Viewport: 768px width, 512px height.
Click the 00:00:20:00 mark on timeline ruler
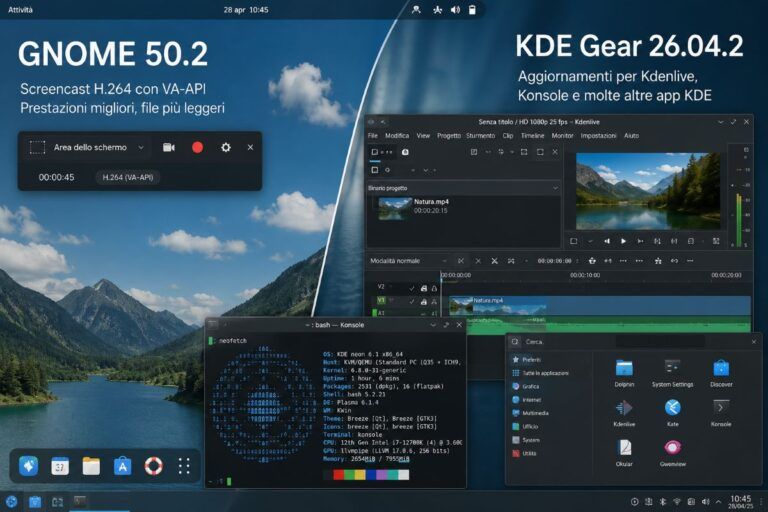(x=726, y=275)
